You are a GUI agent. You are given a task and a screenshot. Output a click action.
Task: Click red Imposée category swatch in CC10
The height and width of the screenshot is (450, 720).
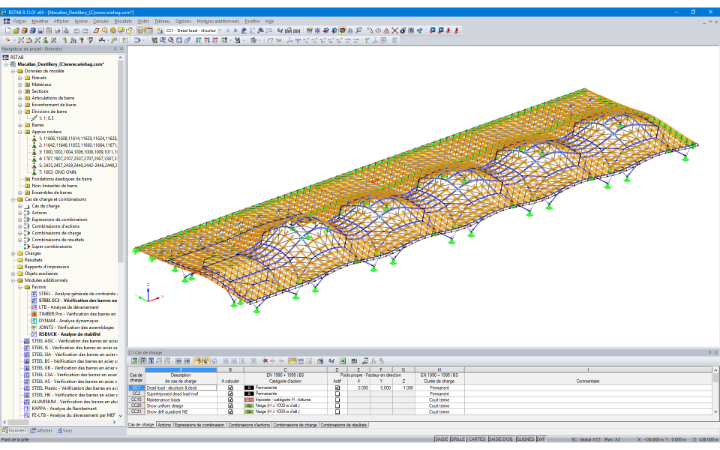pyautogui.click(x=249, y=399)
